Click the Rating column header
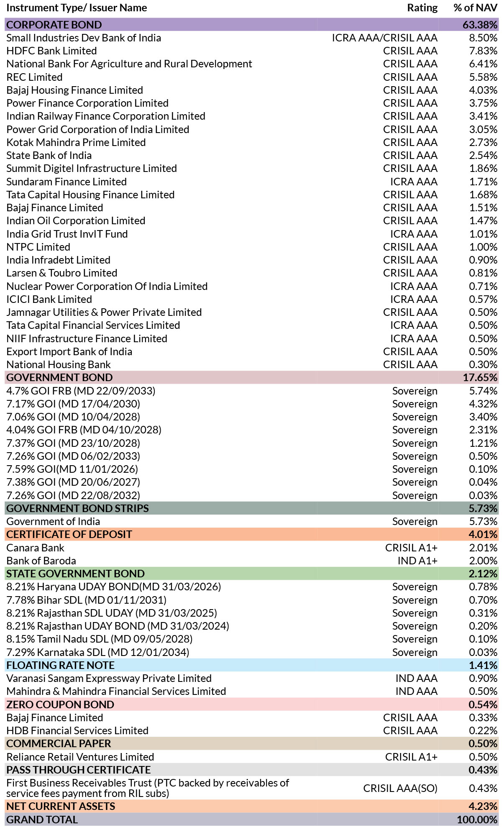This screenshot has height=830, width=504. 422,8
